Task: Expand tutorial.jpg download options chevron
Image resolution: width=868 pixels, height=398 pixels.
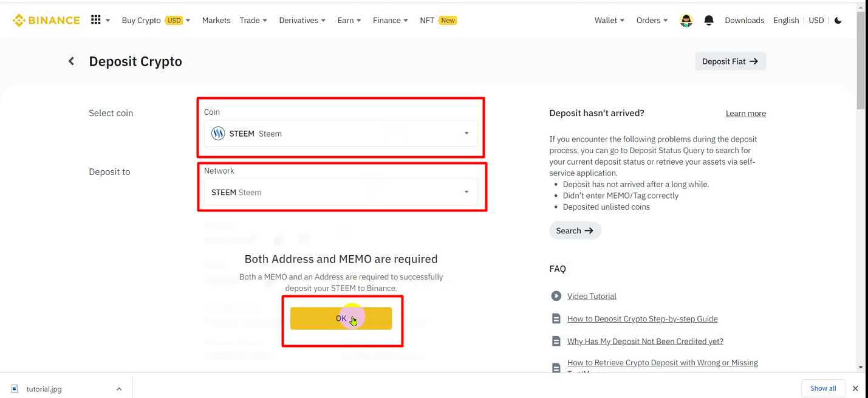Action: (x=119, y=389)
